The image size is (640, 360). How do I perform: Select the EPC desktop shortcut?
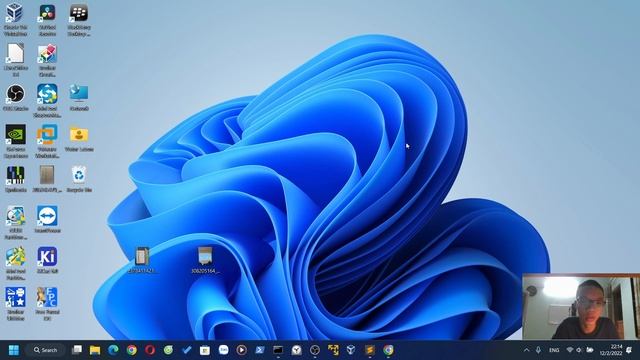47,303
